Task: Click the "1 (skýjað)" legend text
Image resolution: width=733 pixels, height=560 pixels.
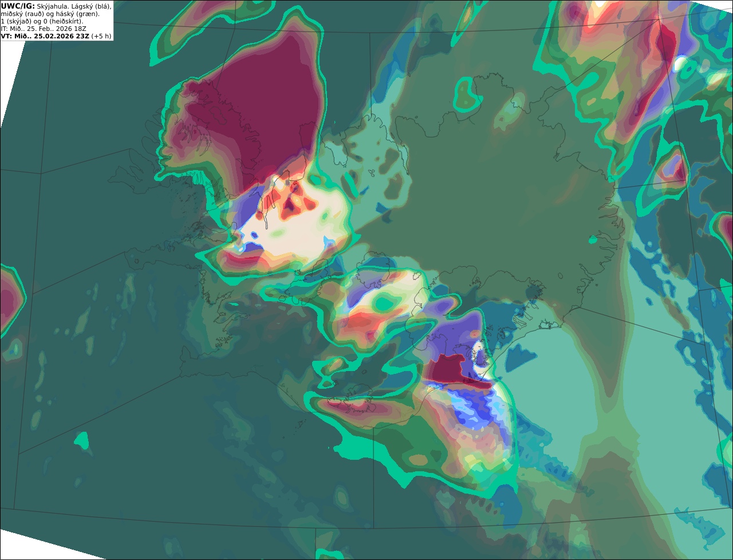Action: pyautogui.click(x=15, y=21)
